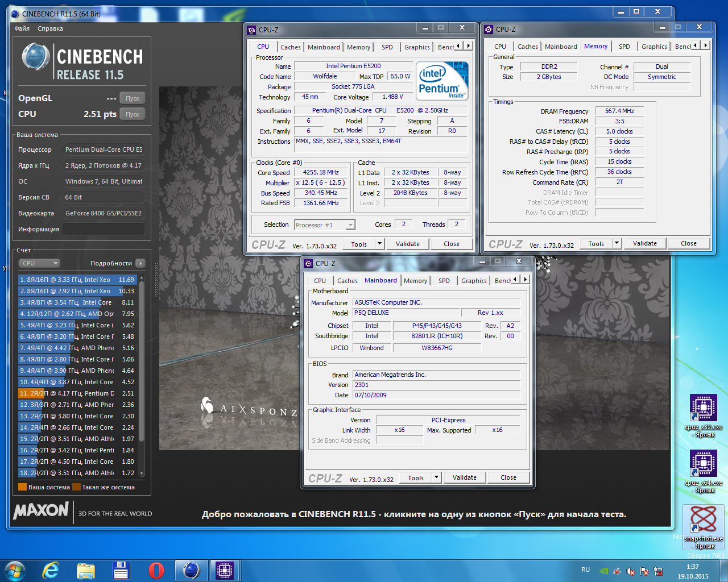
Task: Select SPD tab in Memory window
Action: tap(624, 47)
